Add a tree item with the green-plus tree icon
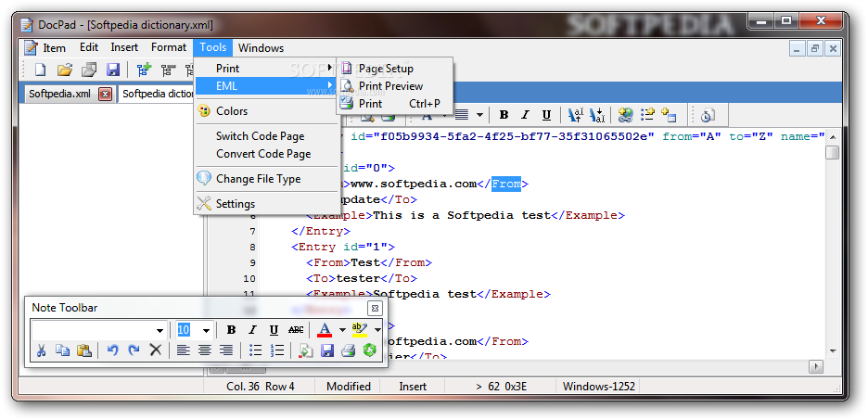 coord(144,70)
